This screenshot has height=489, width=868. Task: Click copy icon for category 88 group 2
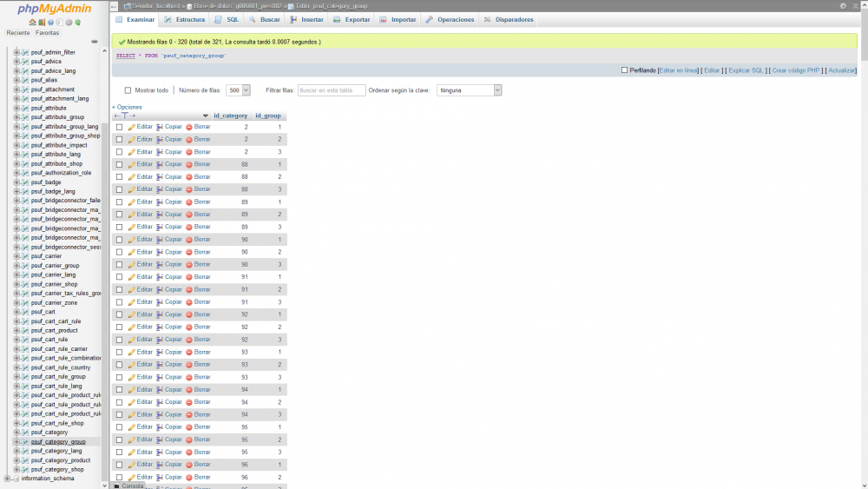[x=160, y=177]
